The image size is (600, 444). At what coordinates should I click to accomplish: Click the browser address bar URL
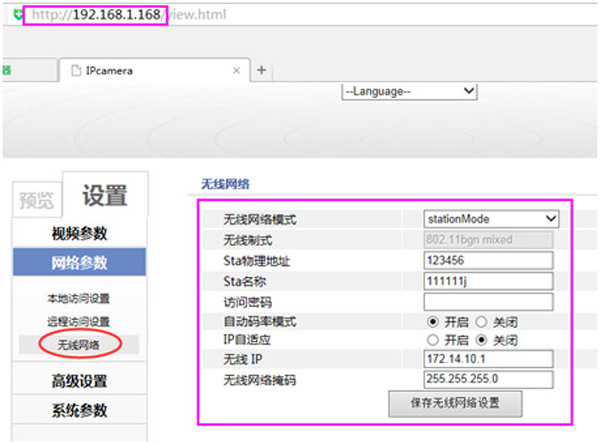click(129, 15)
